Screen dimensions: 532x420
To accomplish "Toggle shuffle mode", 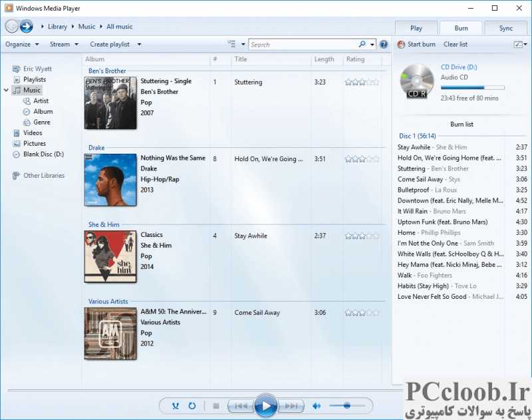I will tap(175, 406).
